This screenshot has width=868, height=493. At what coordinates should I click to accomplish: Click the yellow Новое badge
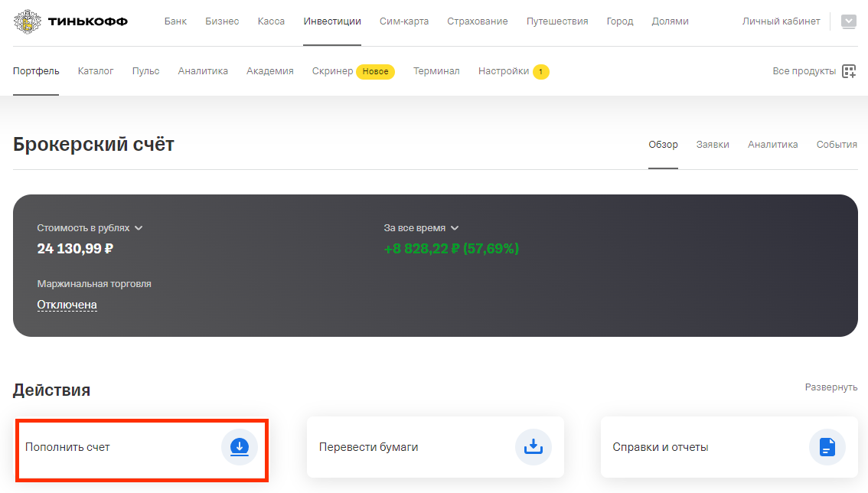(x=375, y=72)
